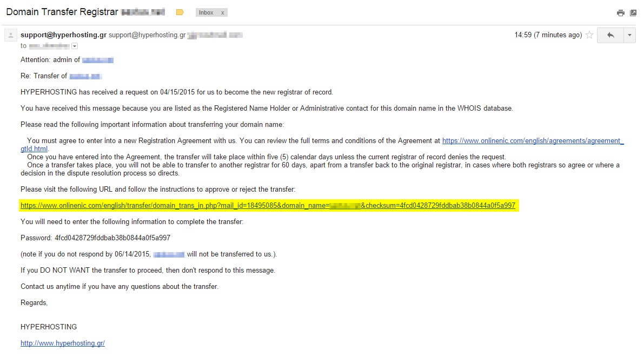Click the HYPERHOSTING signature text
The height and width of the screenshot is (358, 644).
click(49, 327)
